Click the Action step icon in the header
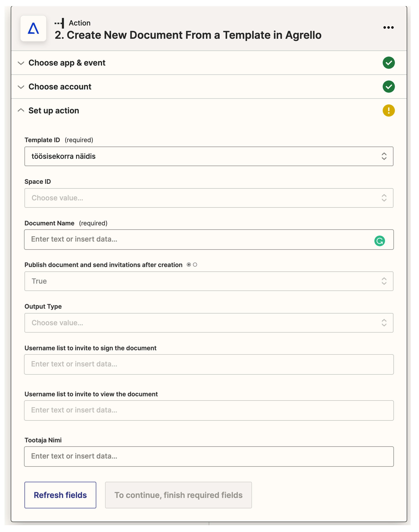Screen dimensions: 419x532 point(60,23)
